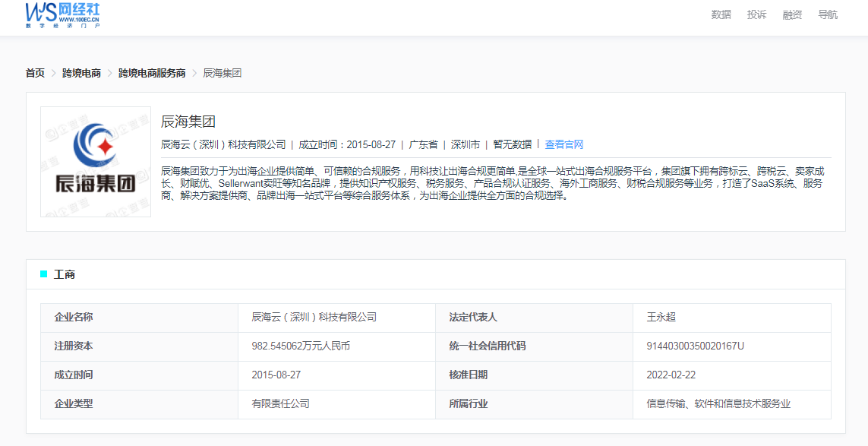Click the 企业类型 label cell
This screenshot has height=446, width=868.
click(x=140, y=404)
